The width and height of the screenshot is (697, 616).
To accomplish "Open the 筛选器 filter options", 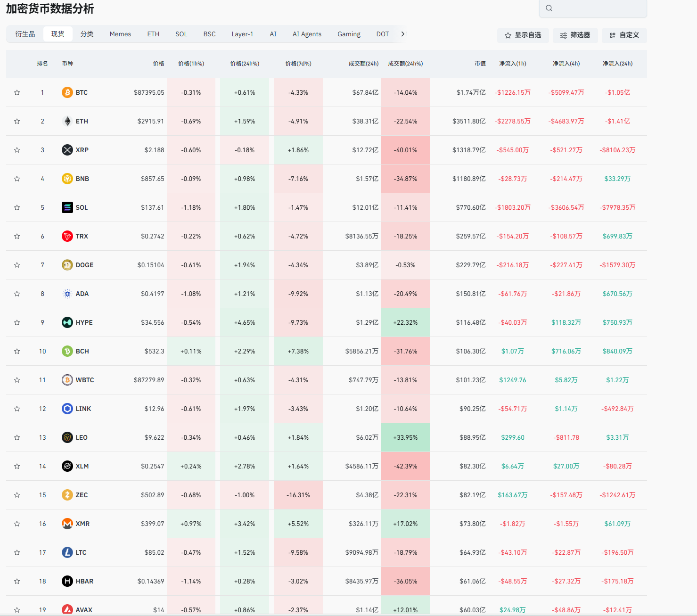I will tap(575, 35).
